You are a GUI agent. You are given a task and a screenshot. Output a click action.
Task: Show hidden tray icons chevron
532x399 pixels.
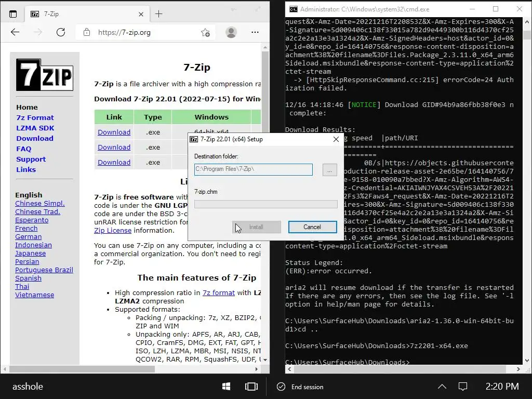pos(442,387)
